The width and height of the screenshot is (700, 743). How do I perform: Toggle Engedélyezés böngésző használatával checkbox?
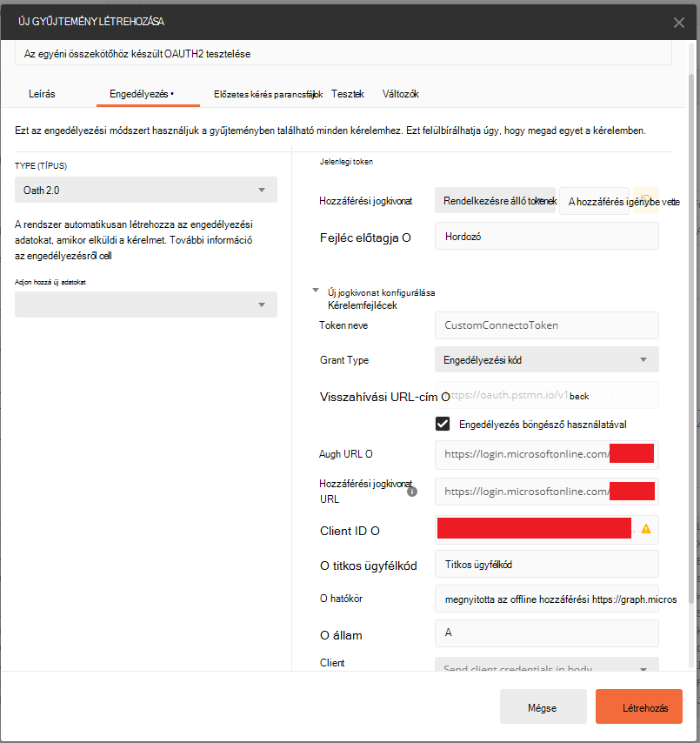[443, 424]
